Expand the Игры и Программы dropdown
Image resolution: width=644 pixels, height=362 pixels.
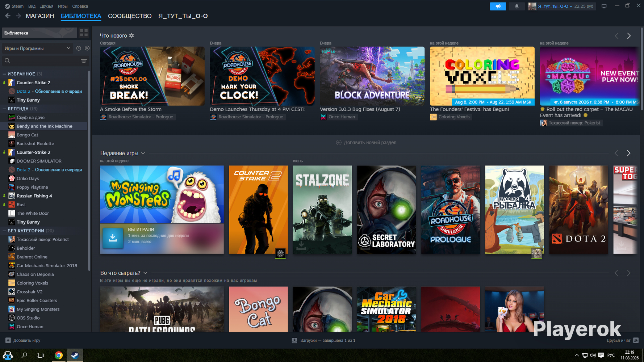pos(37,48)
